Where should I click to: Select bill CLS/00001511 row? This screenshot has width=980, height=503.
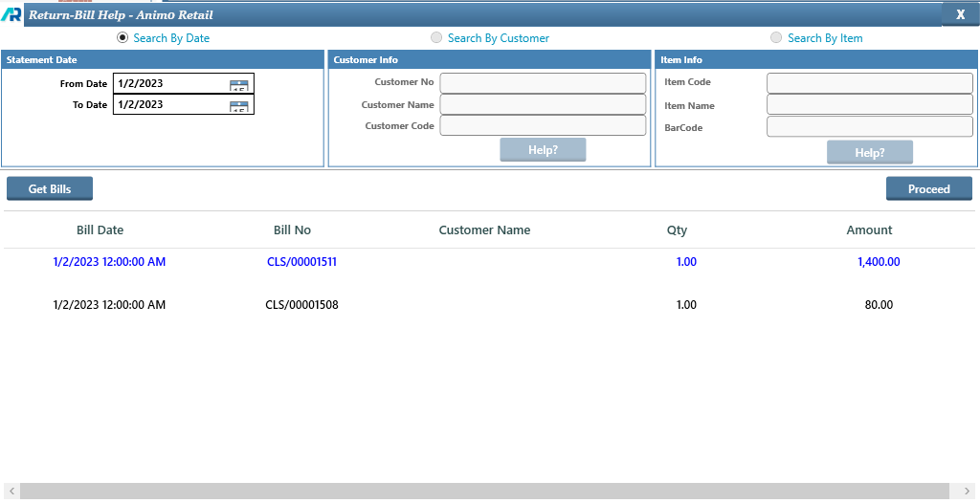301,262
